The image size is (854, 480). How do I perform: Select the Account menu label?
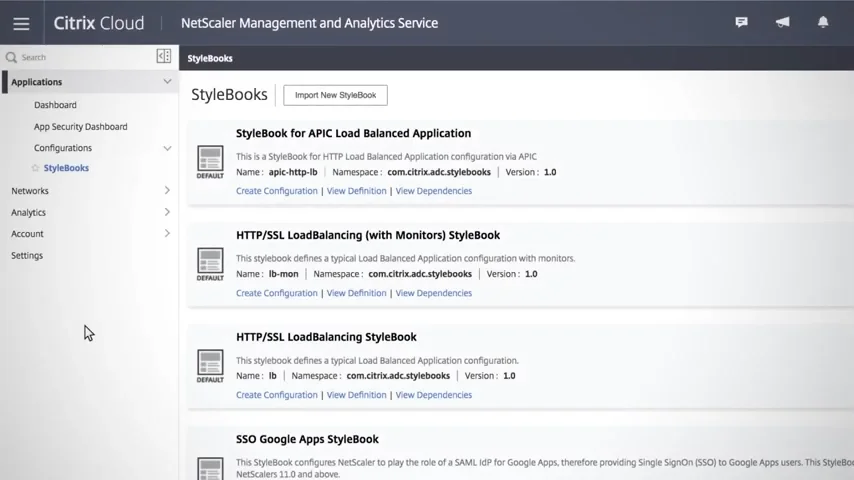point(27,234)
